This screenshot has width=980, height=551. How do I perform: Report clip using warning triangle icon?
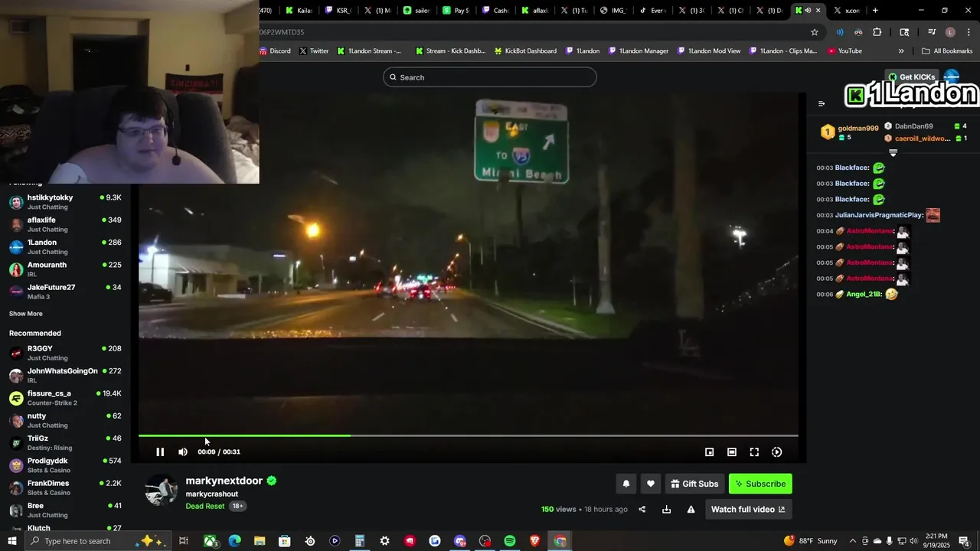point(691,510)
